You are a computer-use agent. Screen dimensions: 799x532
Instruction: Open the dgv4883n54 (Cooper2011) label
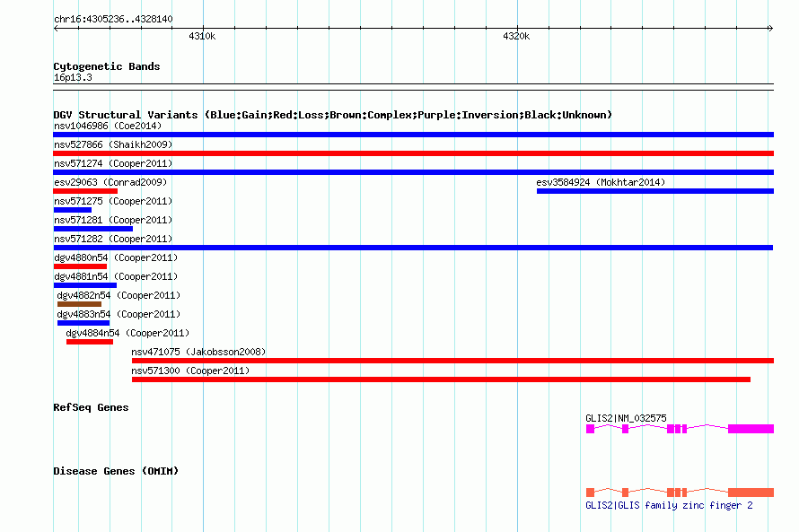[x=119, y=314]
